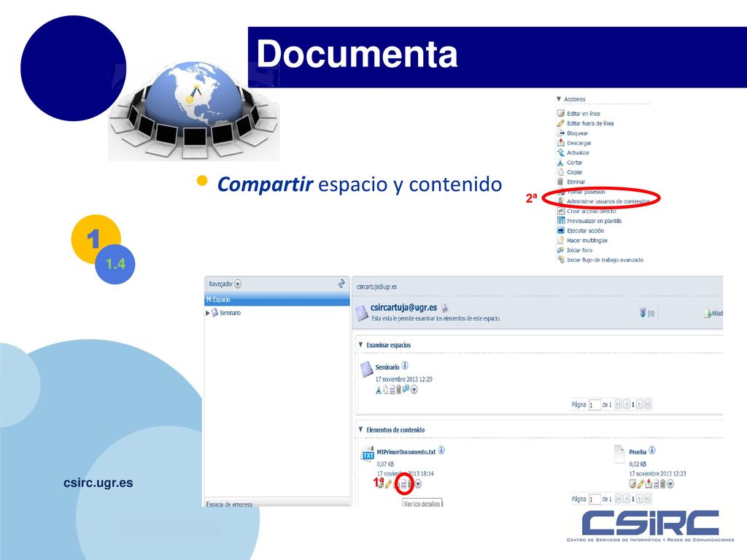Click the Página input in Examinar espacios
Image resolution: width=747 pixels, height=560 pixels.
click(x=595, y=405)
